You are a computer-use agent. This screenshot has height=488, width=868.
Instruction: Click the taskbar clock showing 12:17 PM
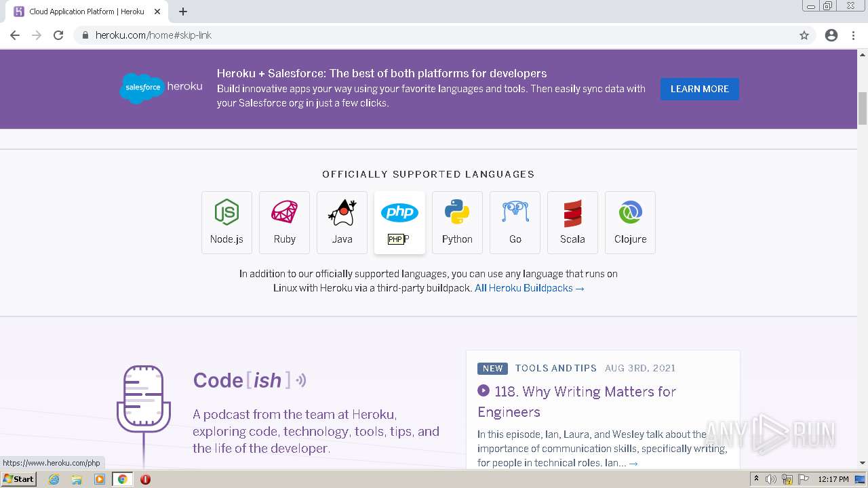(x=833, y=479)
